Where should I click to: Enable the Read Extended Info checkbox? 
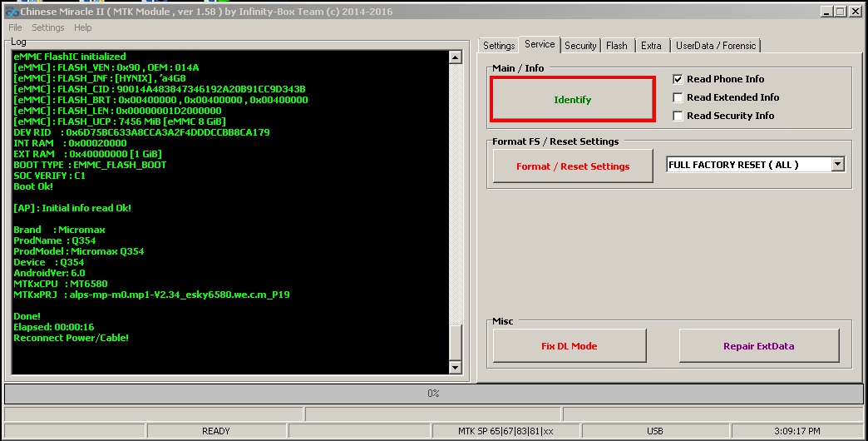678,97
